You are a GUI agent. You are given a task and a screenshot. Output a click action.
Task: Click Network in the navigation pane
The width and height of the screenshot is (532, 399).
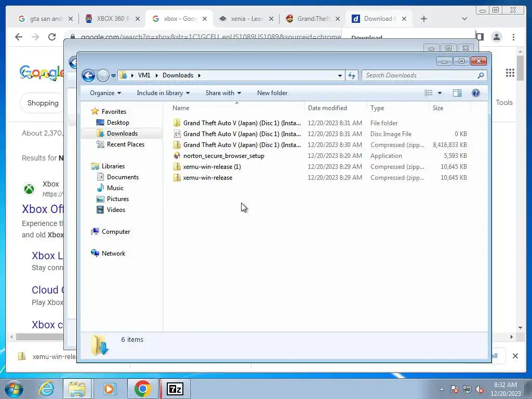108,253
